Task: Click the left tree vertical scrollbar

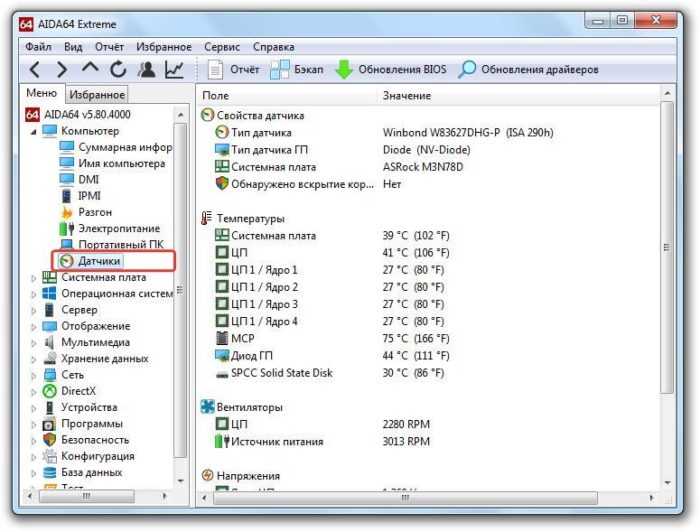Action: point(180,290)
